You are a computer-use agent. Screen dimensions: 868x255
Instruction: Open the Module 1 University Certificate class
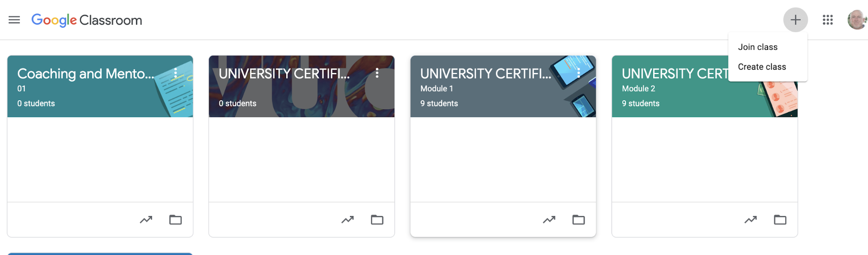[485, 74]
